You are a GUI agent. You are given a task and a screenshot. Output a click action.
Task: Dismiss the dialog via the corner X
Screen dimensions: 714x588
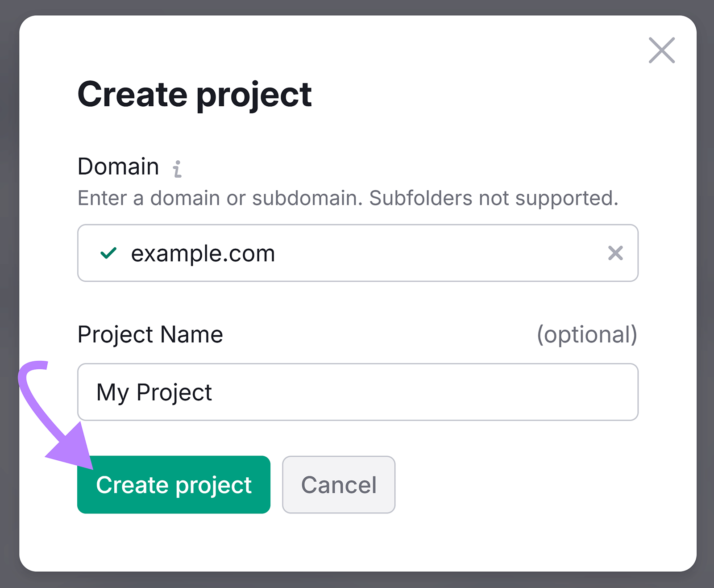(x=662, y=50)
